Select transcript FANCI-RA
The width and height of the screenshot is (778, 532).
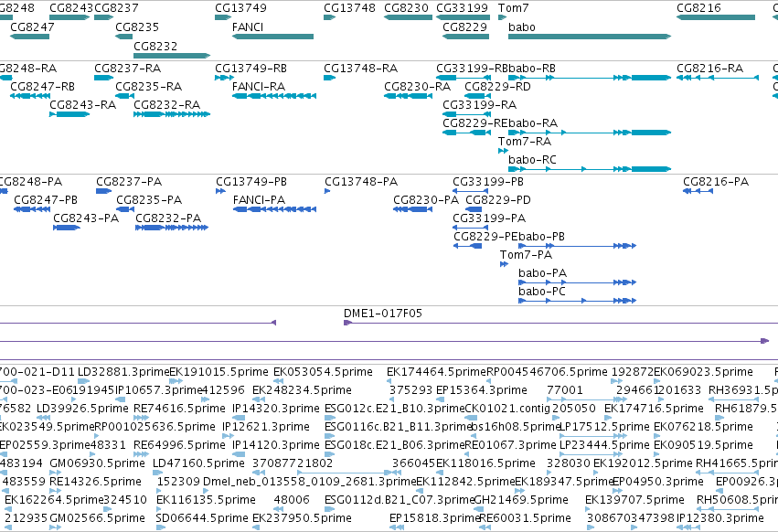click(274, 96)
